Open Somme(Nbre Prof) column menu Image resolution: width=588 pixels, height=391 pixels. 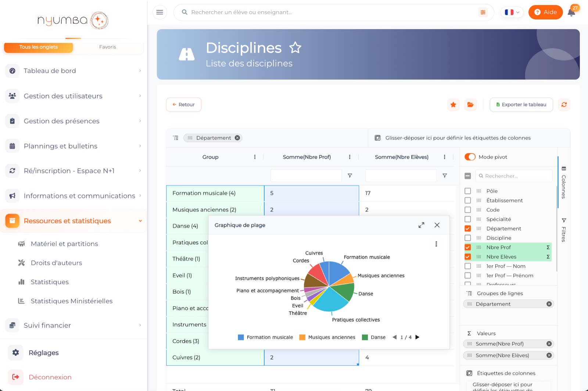point(349,157)
